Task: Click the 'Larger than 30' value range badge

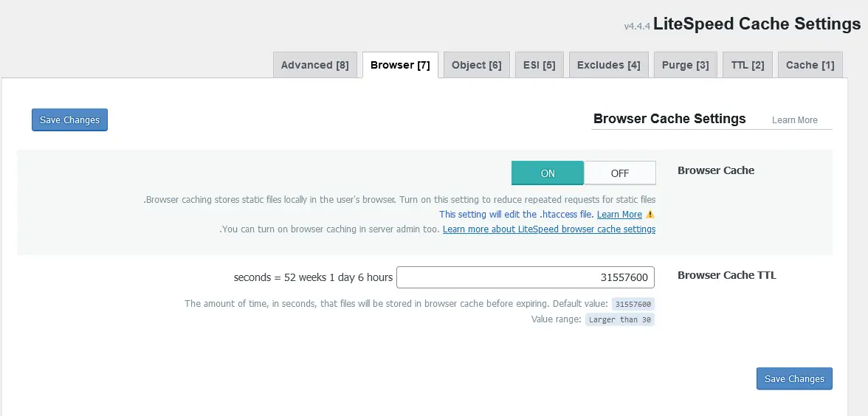Action: coord(619,320)
